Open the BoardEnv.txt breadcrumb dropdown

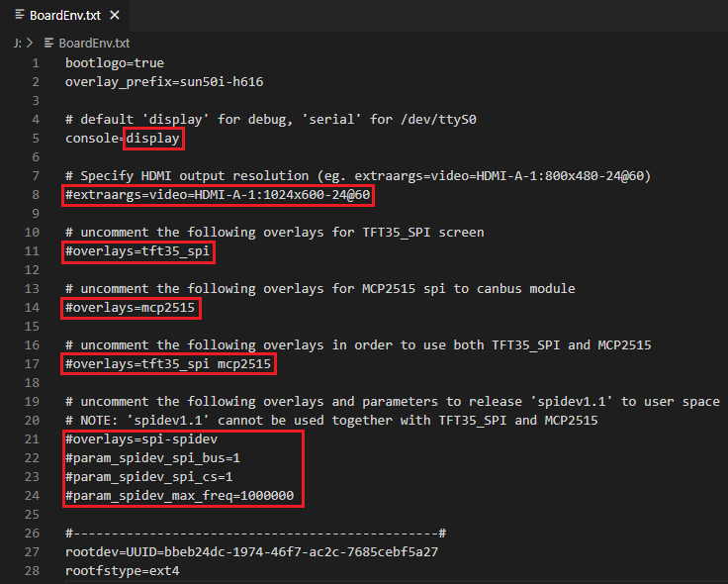pyautogui.click(x=94, y=44)
